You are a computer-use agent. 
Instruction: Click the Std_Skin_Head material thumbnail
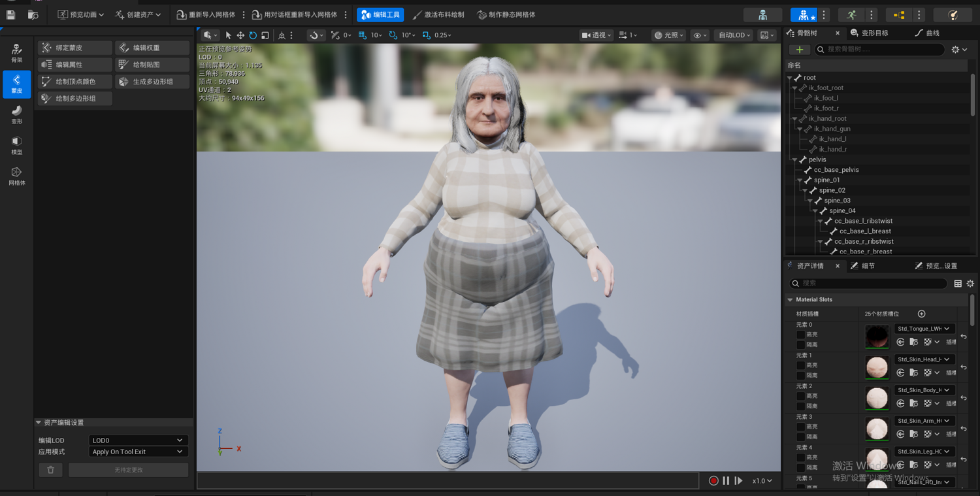click(877, 367)
